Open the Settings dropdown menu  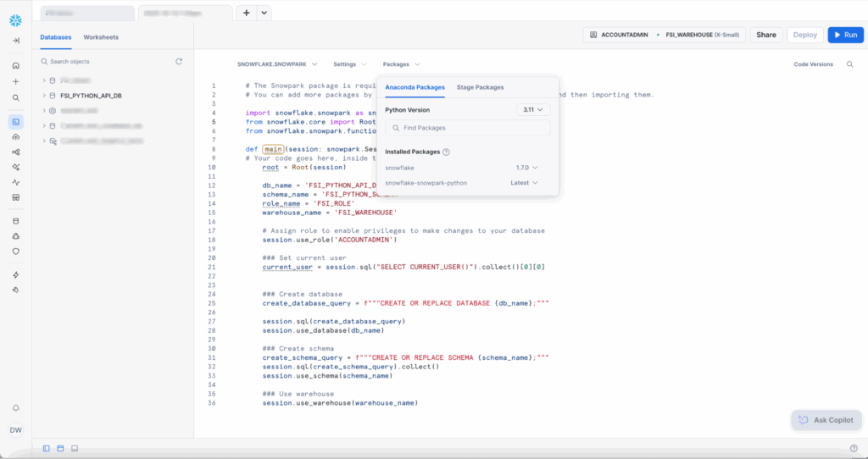point(350,64)
